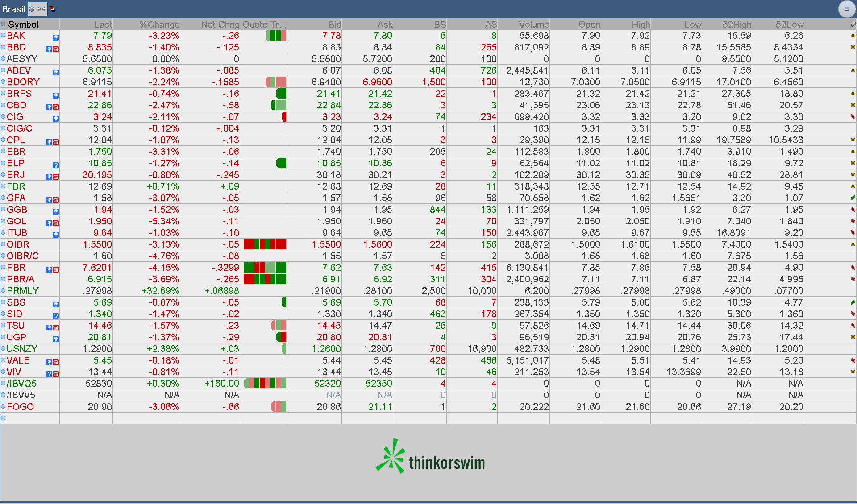Click the question mark icon on ELP row
The width and height of the screenshot is (857, 504).
point(56,165)
